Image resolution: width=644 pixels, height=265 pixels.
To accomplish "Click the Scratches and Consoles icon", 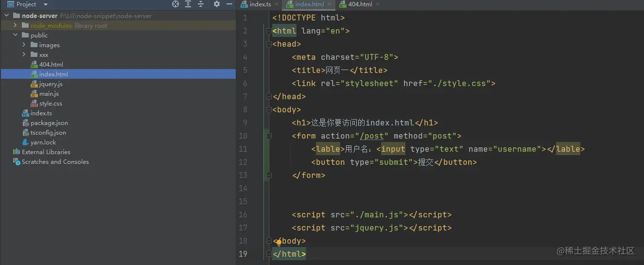I will pyautogui.click(x=17, y=161).
